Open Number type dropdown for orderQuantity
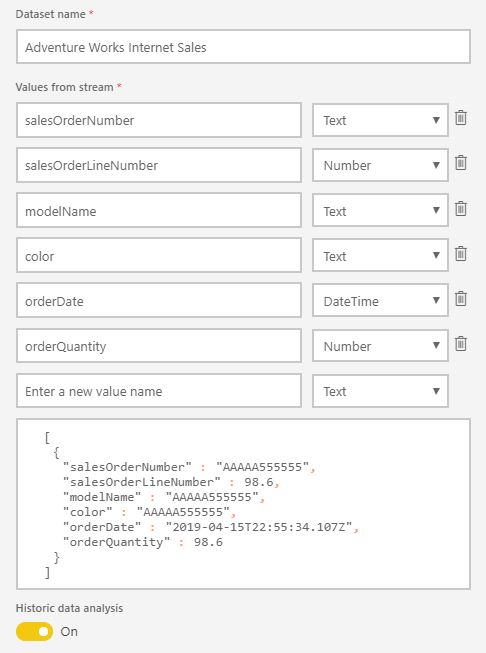 pyautogui.click(x=380, y=346)
